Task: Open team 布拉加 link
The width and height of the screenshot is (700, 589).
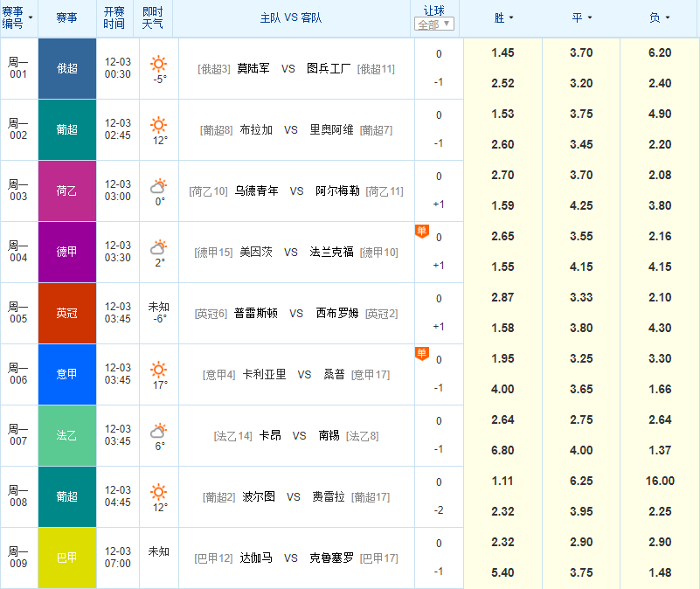Action: [256, 129]
